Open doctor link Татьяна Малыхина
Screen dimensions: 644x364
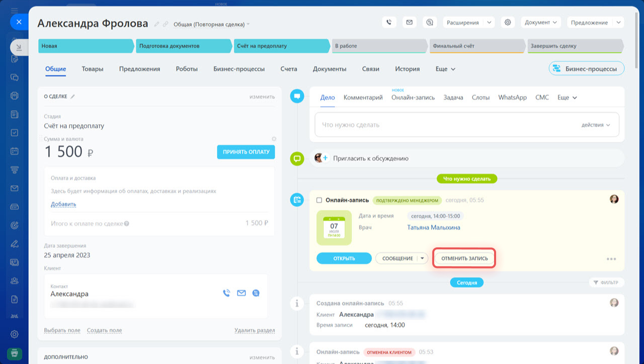(434, 227)
